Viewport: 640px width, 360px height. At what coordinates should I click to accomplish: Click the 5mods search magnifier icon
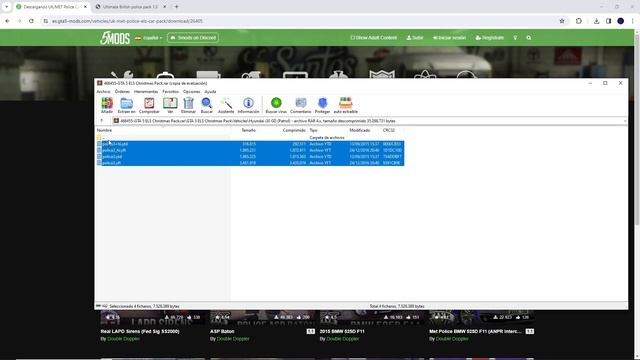(x=529, y=38)
